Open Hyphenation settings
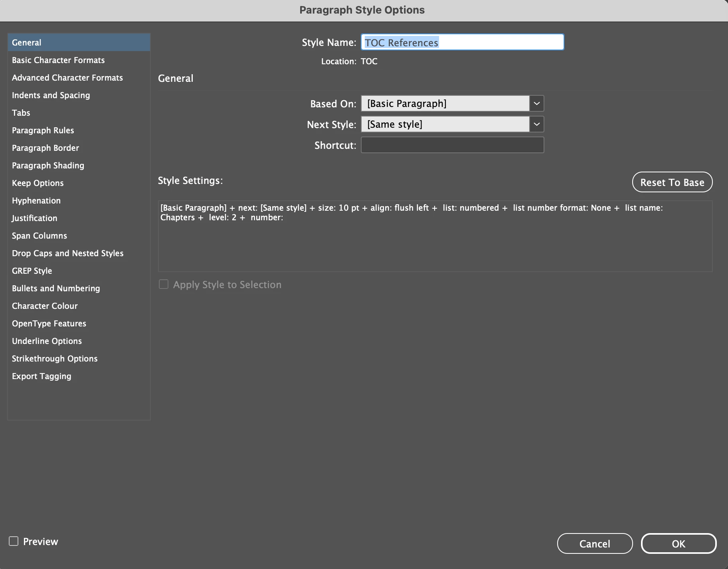Image resolution: width=728 pixels, height=569 pixels. tap(79, 200)
